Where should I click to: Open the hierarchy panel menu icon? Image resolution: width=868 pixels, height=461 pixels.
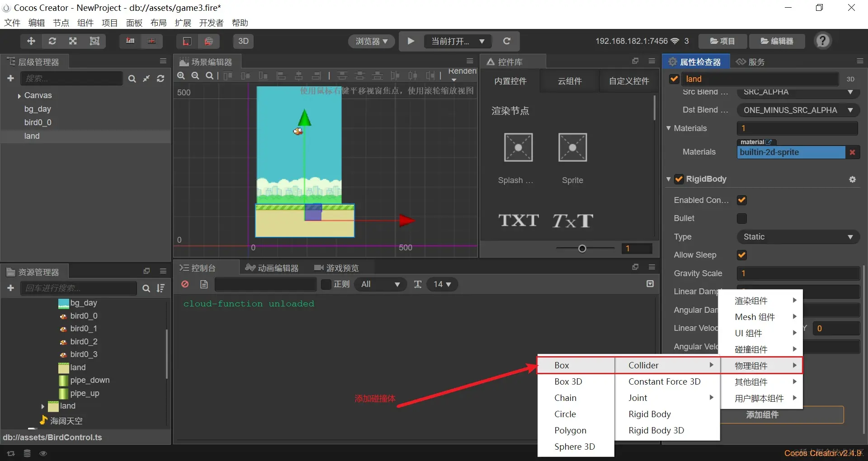pyautogui.click(x=163, y=61)
